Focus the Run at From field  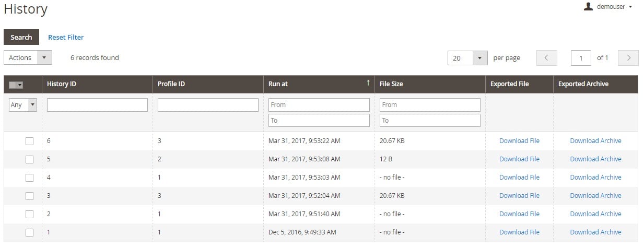click(319, 104)
